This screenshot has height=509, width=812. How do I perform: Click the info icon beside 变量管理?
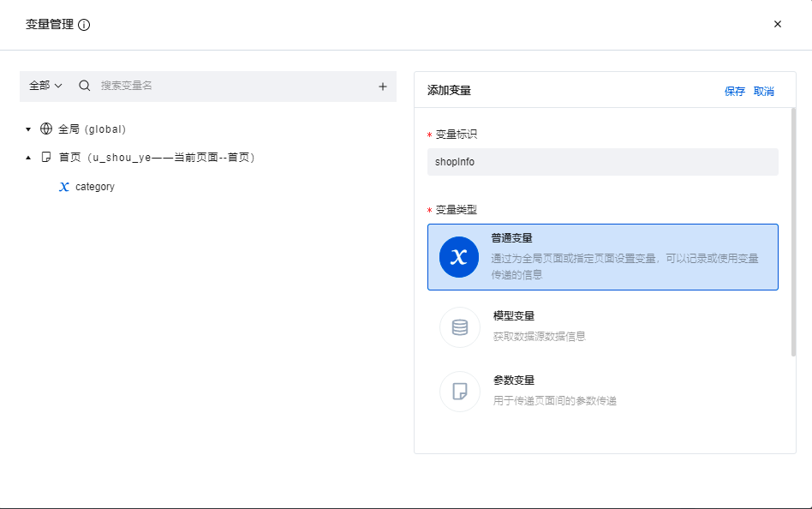click(84, 25)
